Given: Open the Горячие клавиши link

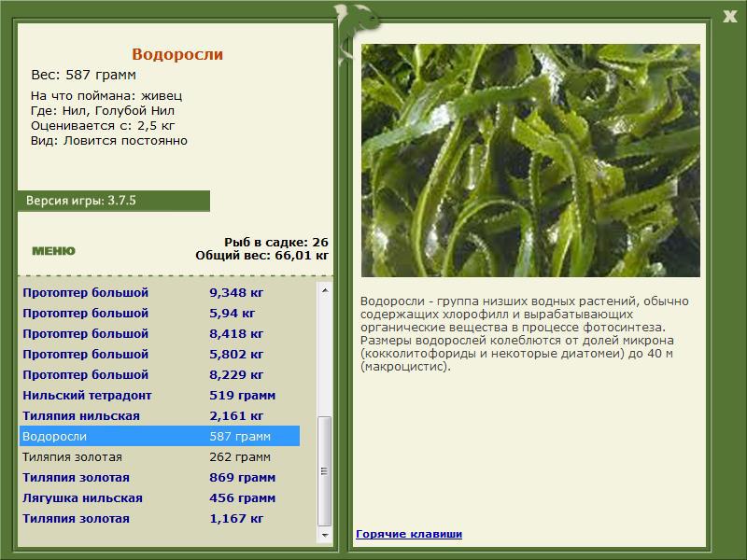Looking at the screenshot, I should pos(409,534).
